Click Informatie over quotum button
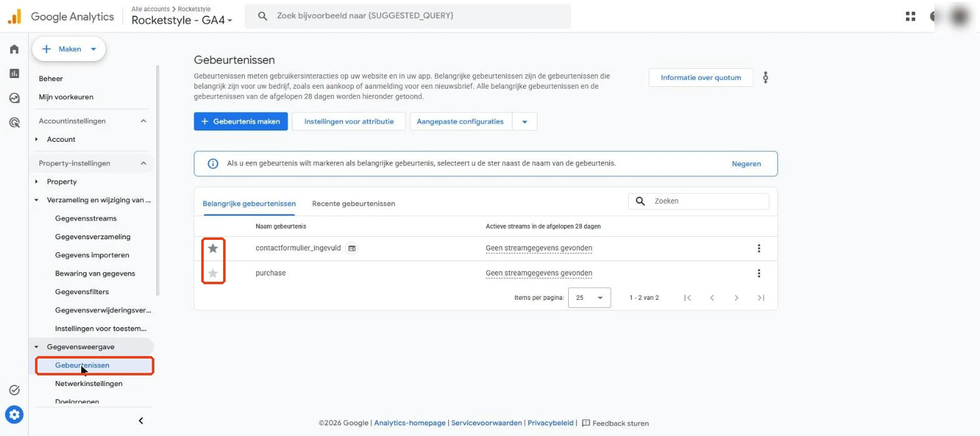Image resolution: width=980 pixels, height=436 pixels. 701,77
